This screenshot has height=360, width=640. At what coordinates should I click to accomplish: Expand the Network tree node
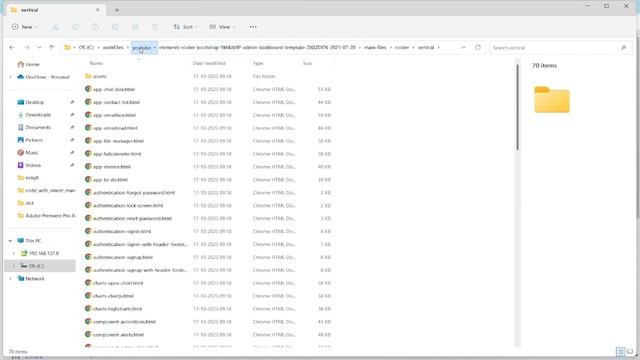(11, 279)
